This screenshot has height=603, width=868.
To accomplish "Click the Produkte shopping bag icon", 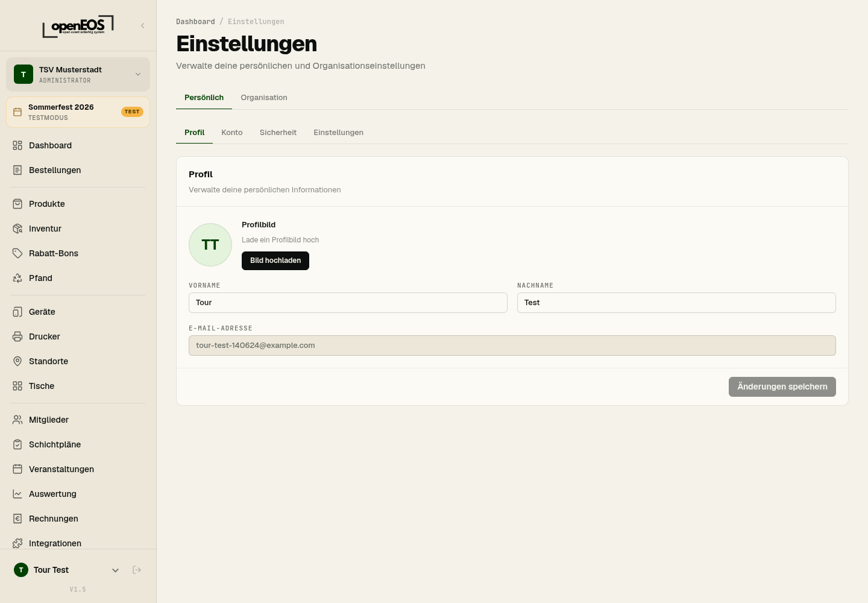I will tap(17, 204).
